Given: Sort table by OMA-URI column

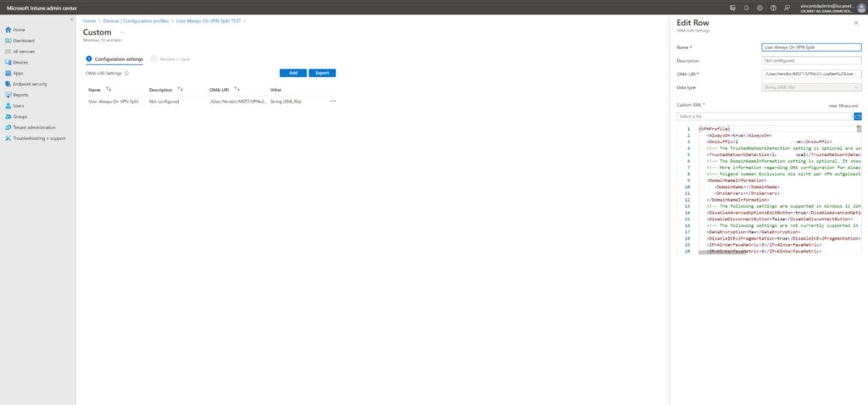Looking at the screenshot, I should pyautogui.click(x=225, y=89).
